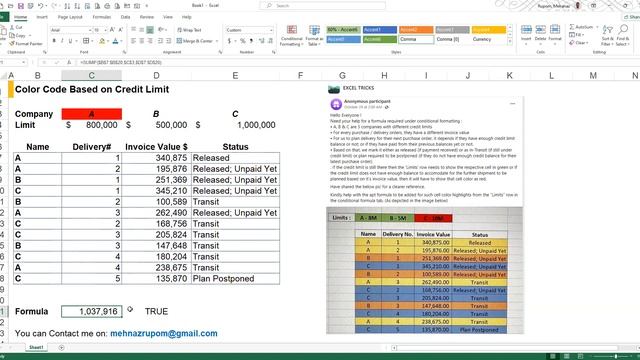Open the Orientation text angle menu
The width and height of the screenshot is (640, 360).
click(162, 30)
